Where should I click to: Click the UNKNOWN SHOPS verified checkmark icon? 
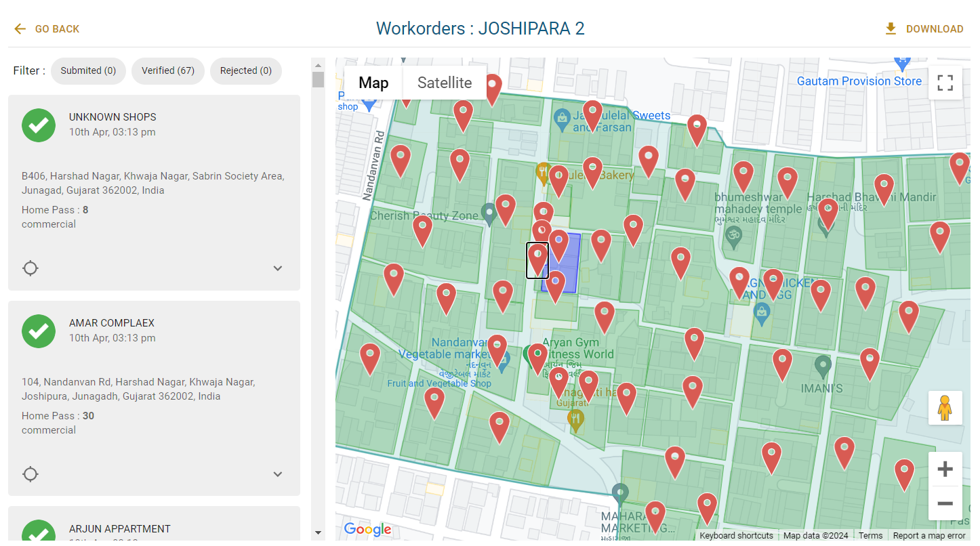(x=39, y=125)
